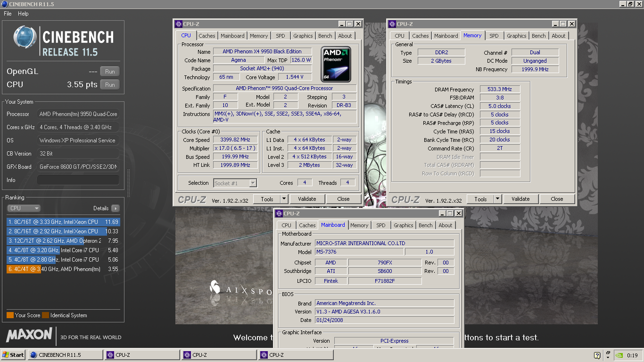
Task: Click the Multiplier value x 17.0
Action: tap(235, 148)
